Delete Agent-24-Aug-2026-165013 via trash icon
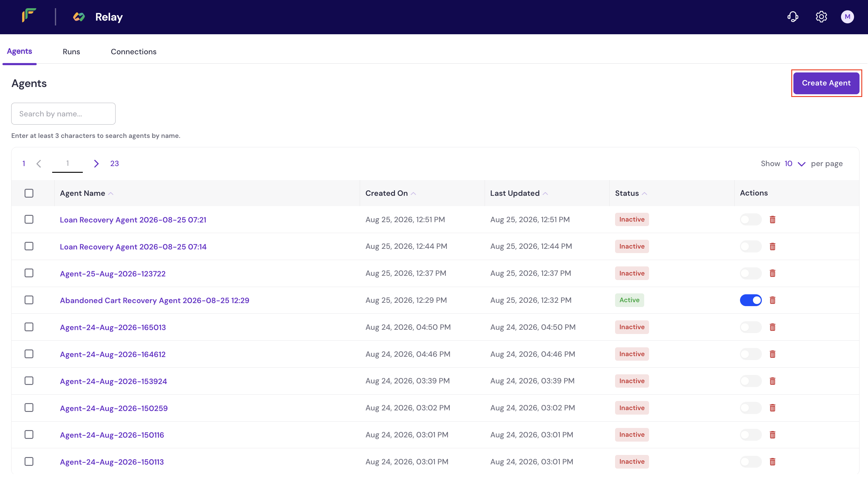 pyautogui.click(x=772, y=327)
